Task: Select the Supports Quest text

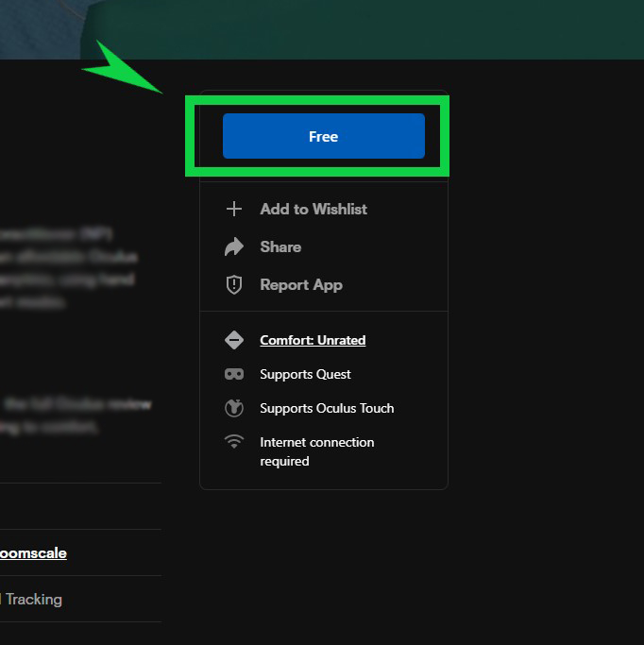Action: click(305, 374)
